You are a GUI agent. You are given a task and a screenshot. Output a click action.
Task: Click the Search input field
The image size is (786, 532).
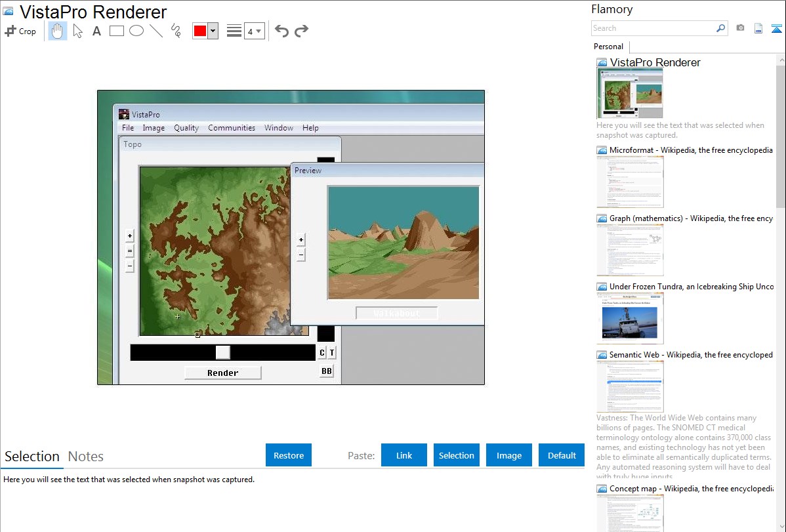coord(653,28)
